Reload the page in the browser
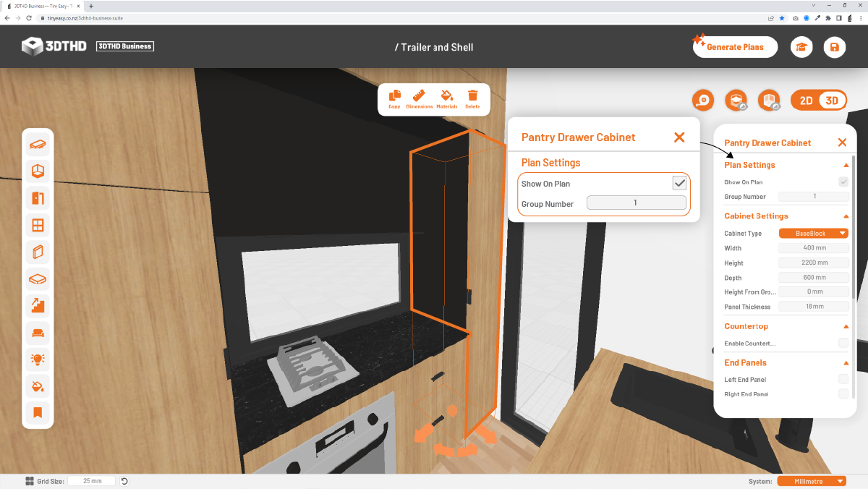This screenshot has height=489, width=868. 28,18
